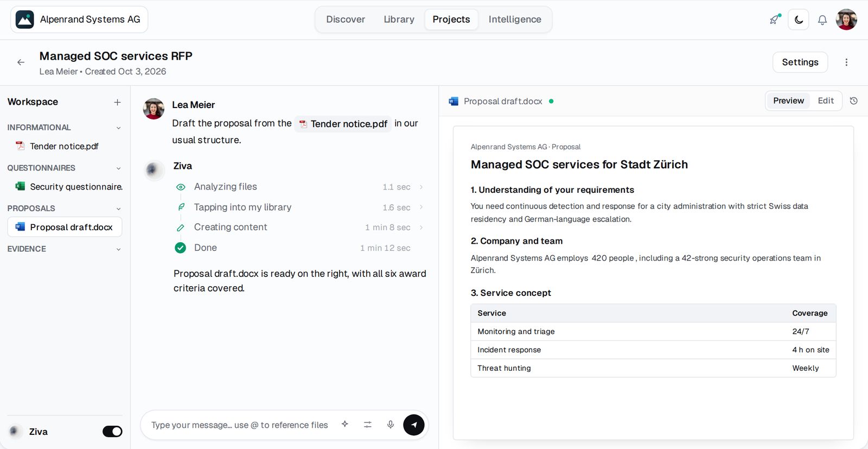The height and width of the screenshot is (449, 868).
Task: Open the Library tab
Action: [399, 20]
